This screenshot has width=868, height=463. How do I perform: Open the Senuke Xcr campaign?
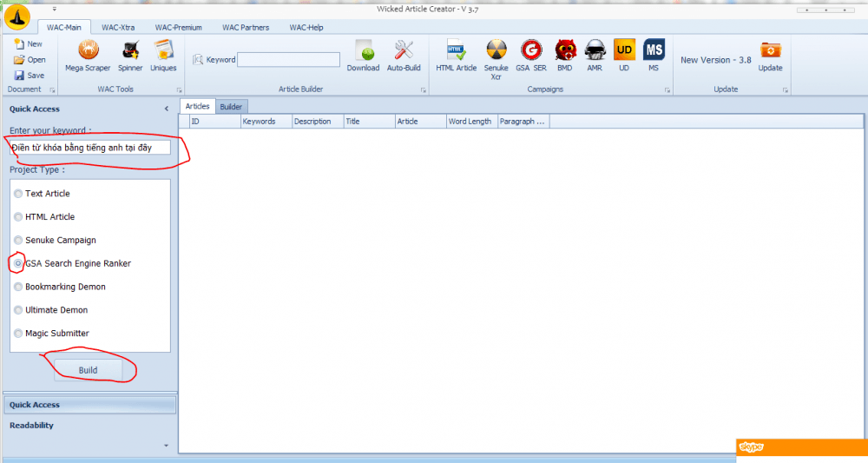point(496,59)
